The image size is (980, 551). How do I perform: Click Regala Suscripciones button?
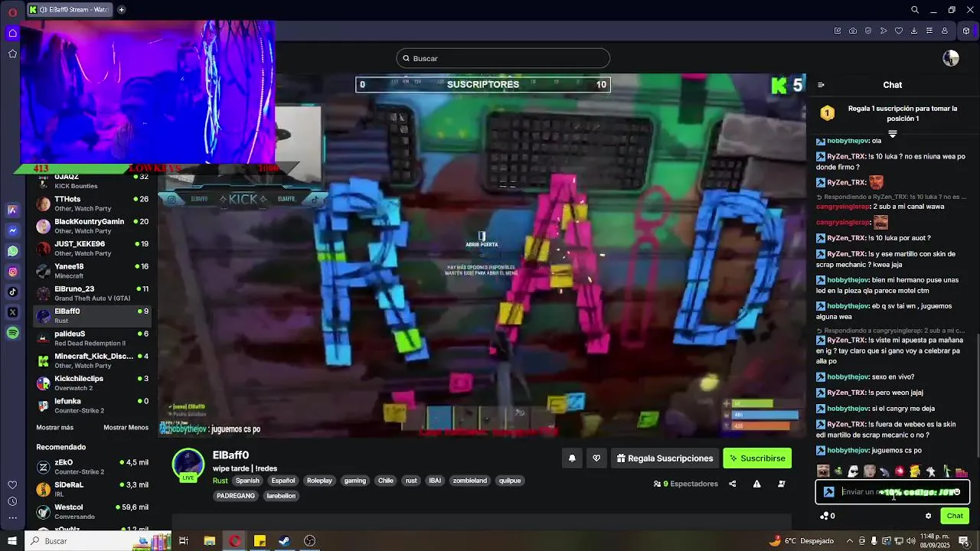coord(665,458)
